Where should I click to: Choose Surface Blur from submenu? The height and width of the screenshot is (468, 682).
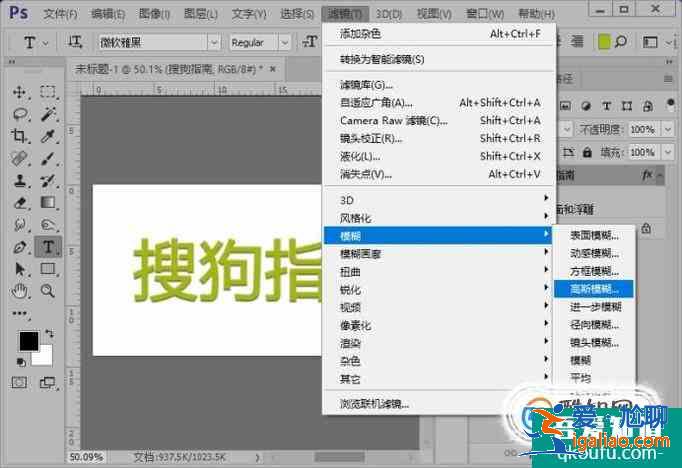pyautogui.click(x=594, y=235)
